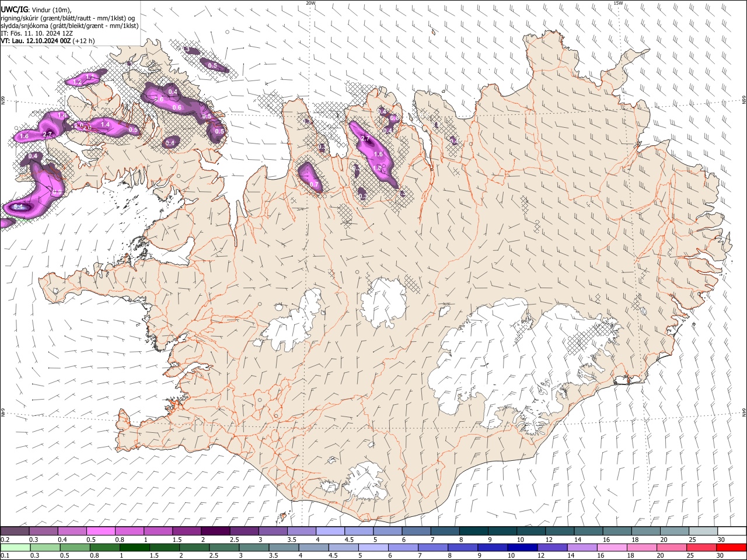Pick the palest green 0.1 swatch in the rain scale
The width and height of the screenshot is (747, 560).
(x=15, y=548)
